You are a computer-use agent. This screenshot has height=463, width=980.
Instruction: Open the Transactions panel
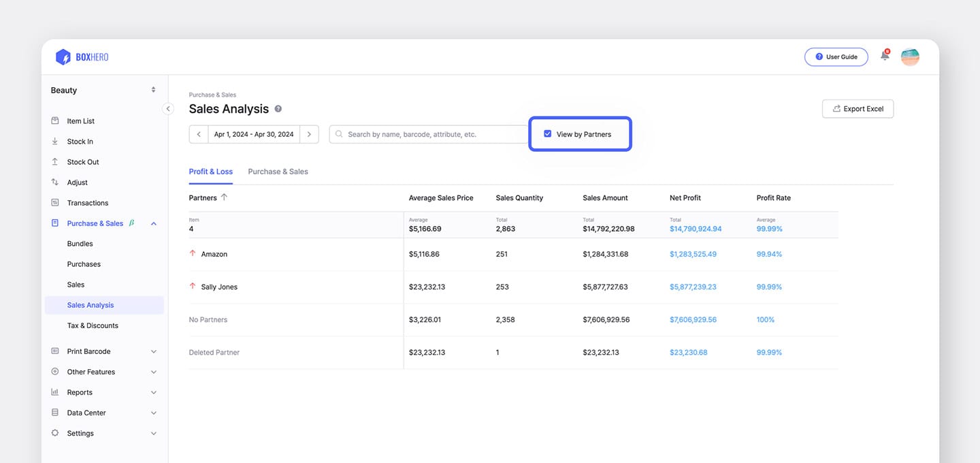(87, 202)
